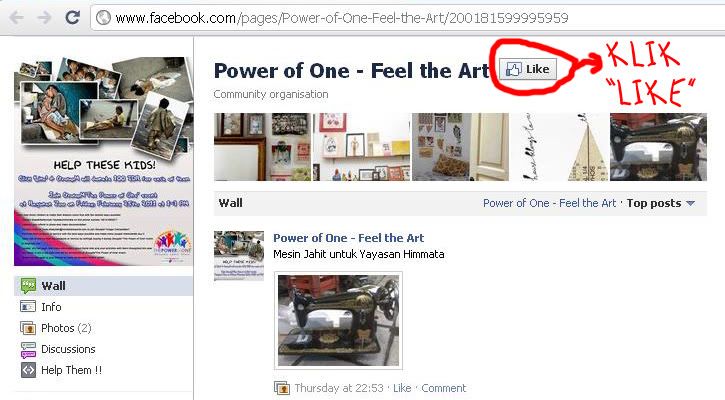The width and height of the screenshot is (725, 400).
Task: Click the Discussions chat icon
Action: point(28,350)
